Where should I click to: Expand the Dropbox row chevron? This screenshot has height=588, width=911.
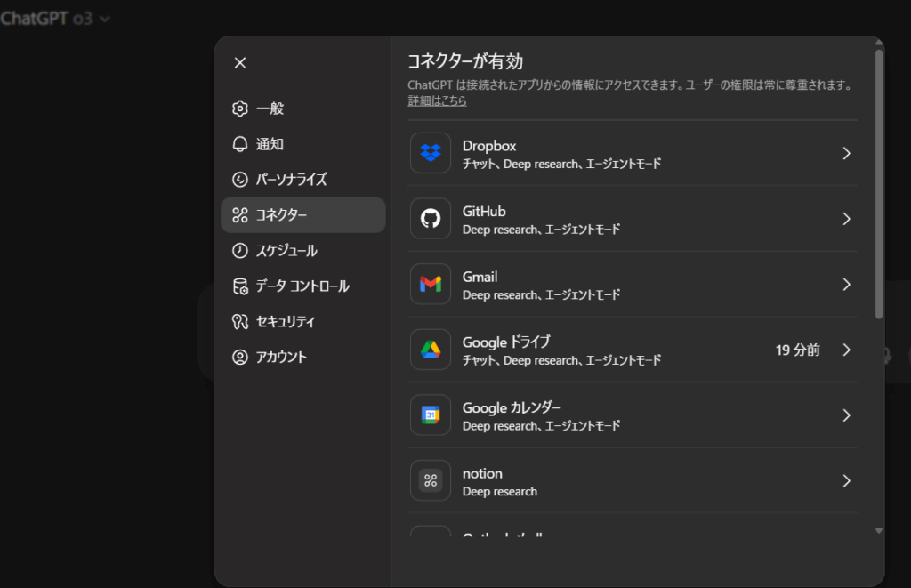[847, 153]
